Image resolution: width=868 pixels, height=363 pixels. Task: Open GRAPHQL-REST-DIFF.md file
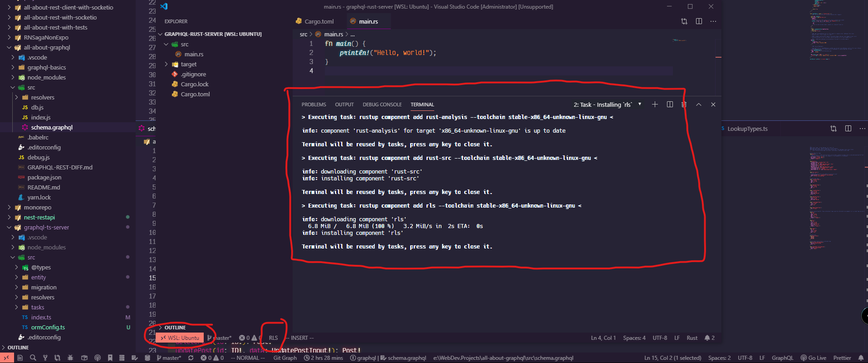point(60,167)
